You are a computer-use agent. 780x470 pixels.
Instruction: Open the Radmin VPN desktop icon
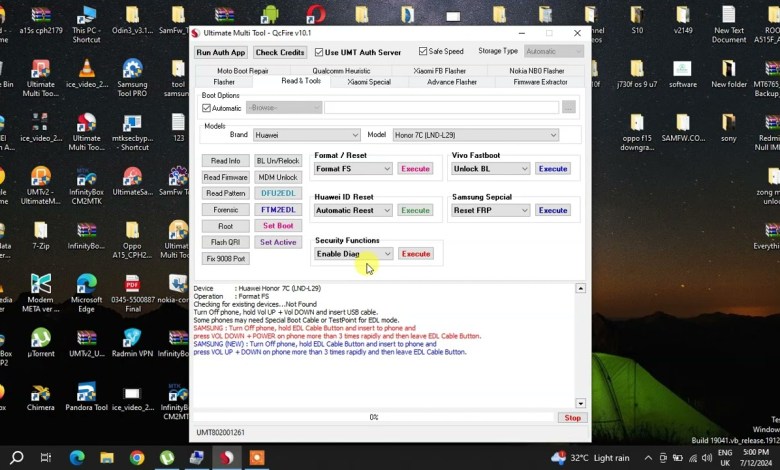click(132, 343)
